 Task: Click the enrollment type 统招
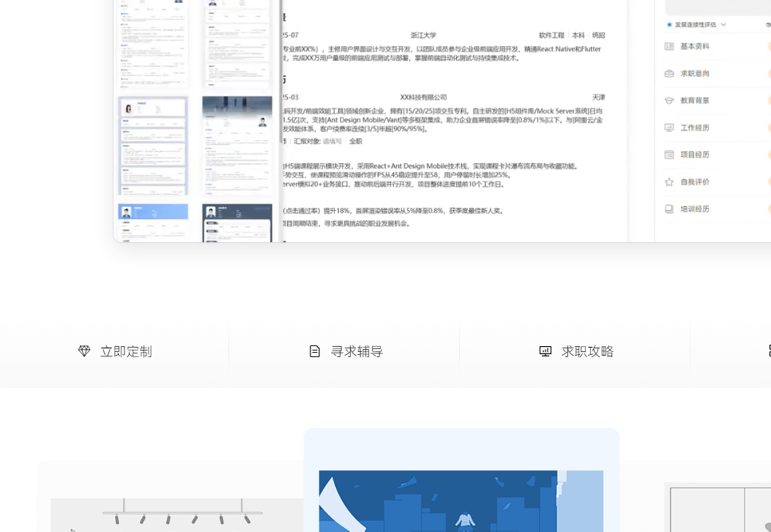(x=598, y=35)
